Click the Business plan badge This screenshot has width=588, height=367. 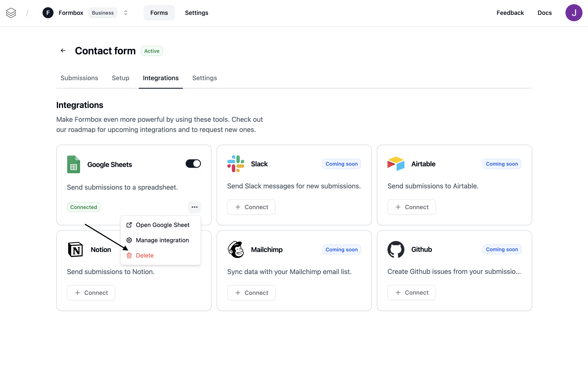[x=103, y=13]
